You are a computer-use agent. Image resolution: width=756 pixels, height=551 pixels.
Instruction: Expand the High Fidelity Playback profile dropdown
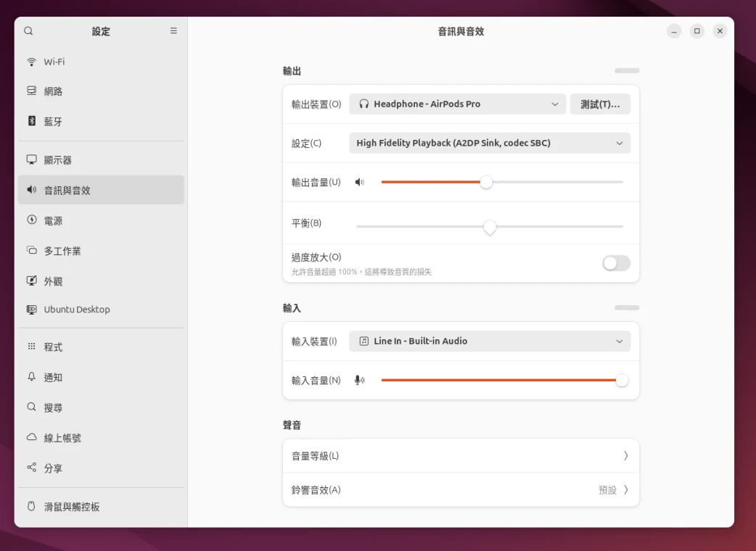(489, 144)
